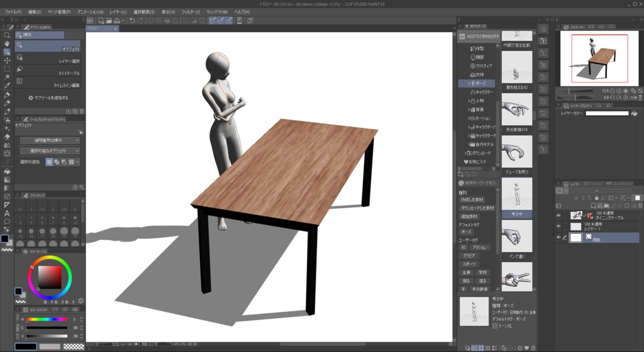This screenshot has height=352, width=644.
Task: Click navigator zoom out minus icon
Action: 613,91
